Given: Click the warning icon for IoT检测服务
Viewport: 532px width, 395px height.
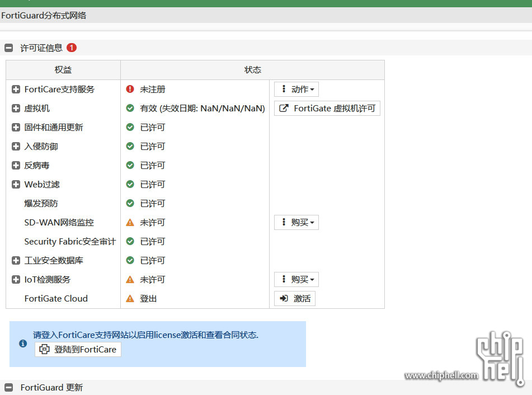Looking at the screenshot, I should pos(130,279).
